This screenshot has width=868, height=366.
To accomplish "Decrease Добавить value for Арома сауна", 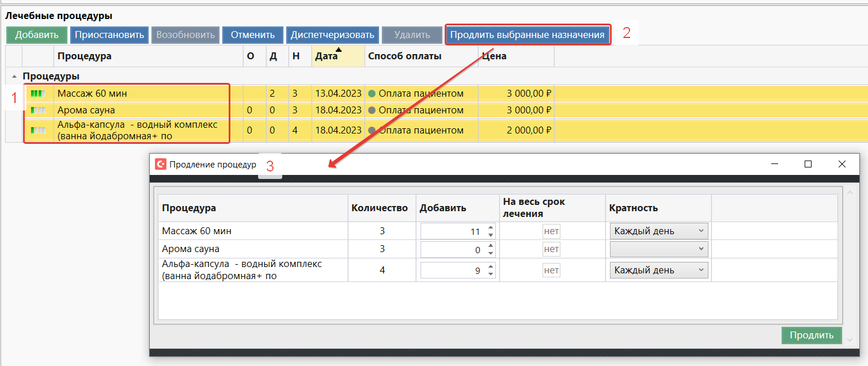I will click(x=491, y=252).
